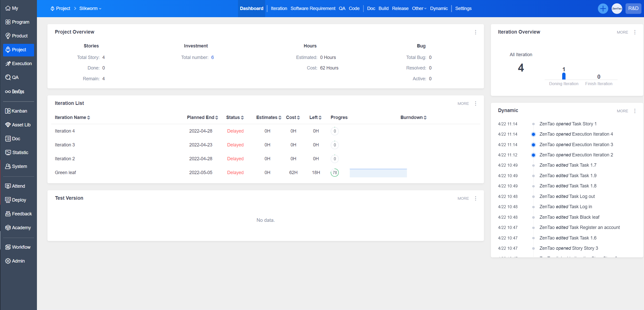The image size is (644, 310).
Task: Click MORE in Iteration Overview panel
Action: click(622, 32)
